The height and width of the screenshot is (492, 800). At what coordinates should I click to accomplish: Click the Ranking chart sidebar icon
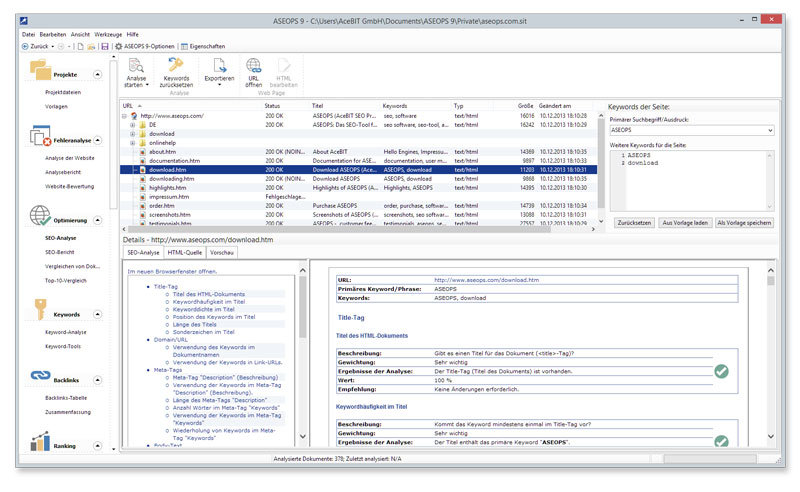tap(40, 442)
